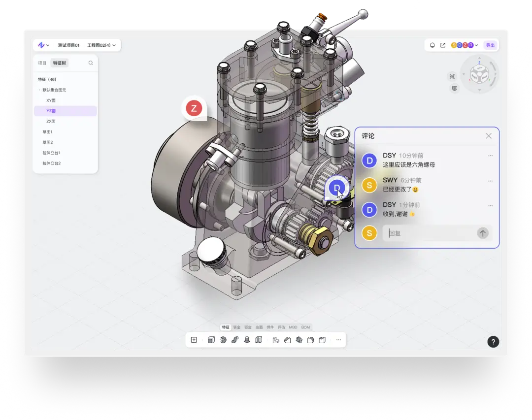Screen dimensions: 532x420
Task: Click the top face of the view cube
Action: 479,68
